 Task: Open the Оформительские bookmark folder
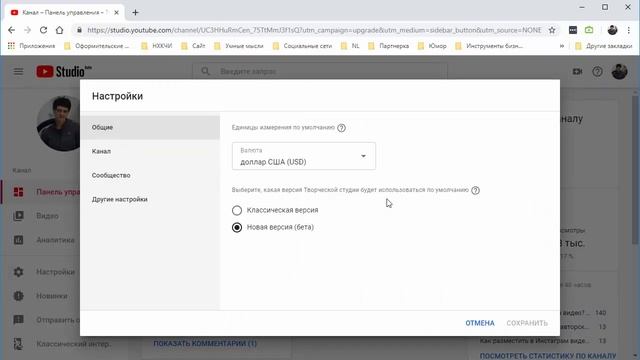click(97, 46)
